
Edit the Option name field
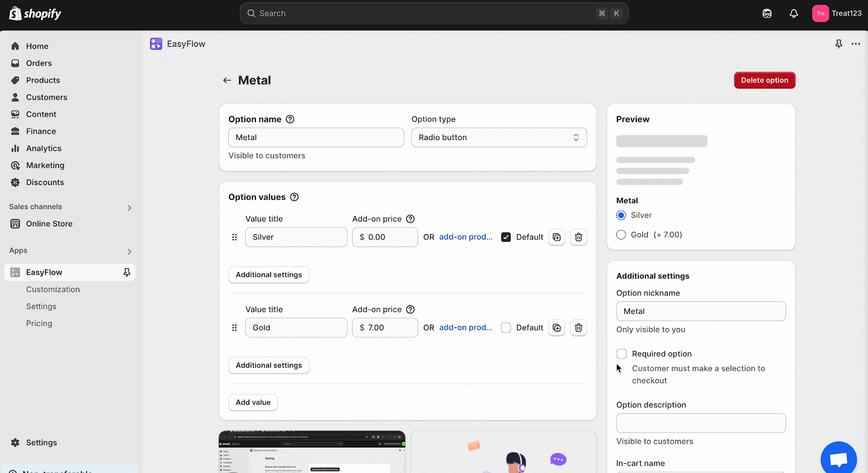[x=316, y=137]
